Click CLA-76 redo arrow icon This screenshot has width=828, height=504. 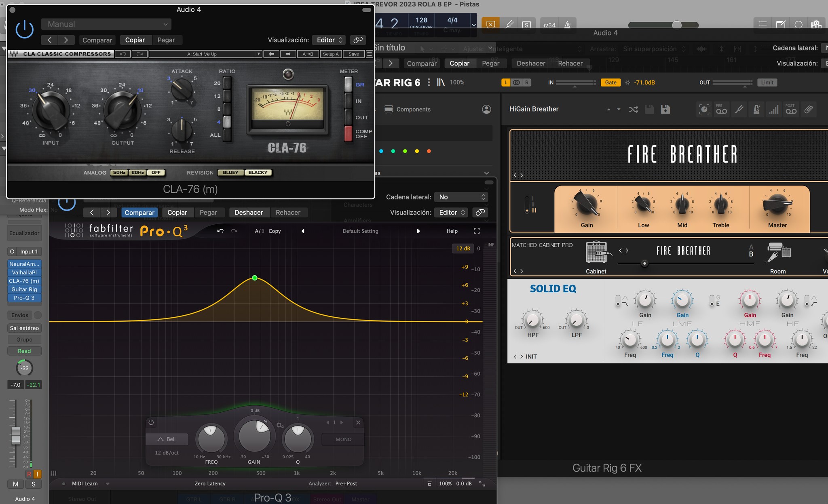[x=139, y=54]
